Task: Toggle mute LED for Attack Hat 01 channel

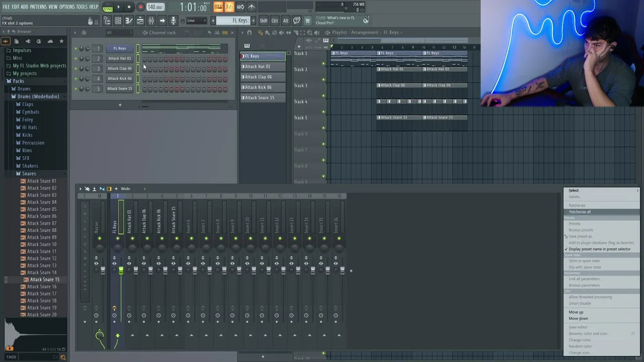Action: pyautogui.click(x=76, y=59)
